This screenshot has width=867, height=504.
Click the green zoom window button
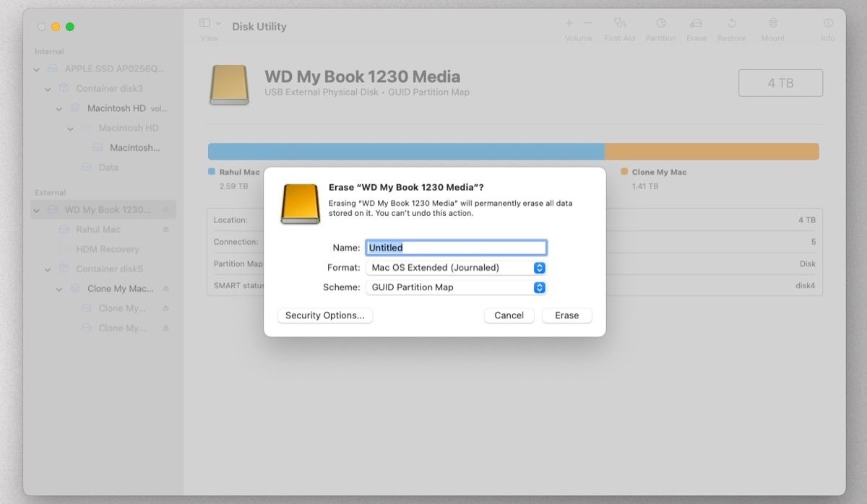coord(70,27)
